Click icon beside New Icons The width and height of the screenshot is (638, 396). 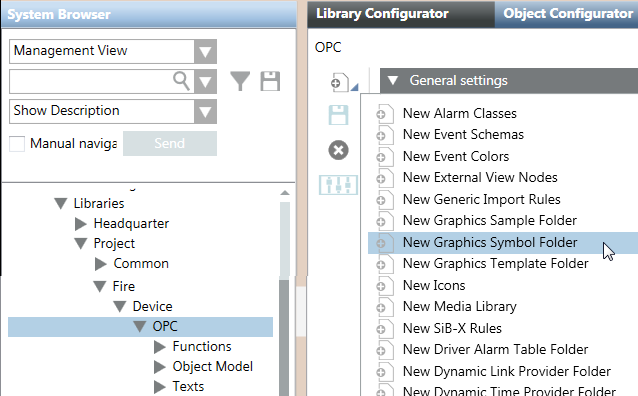[x=385, y=286]
